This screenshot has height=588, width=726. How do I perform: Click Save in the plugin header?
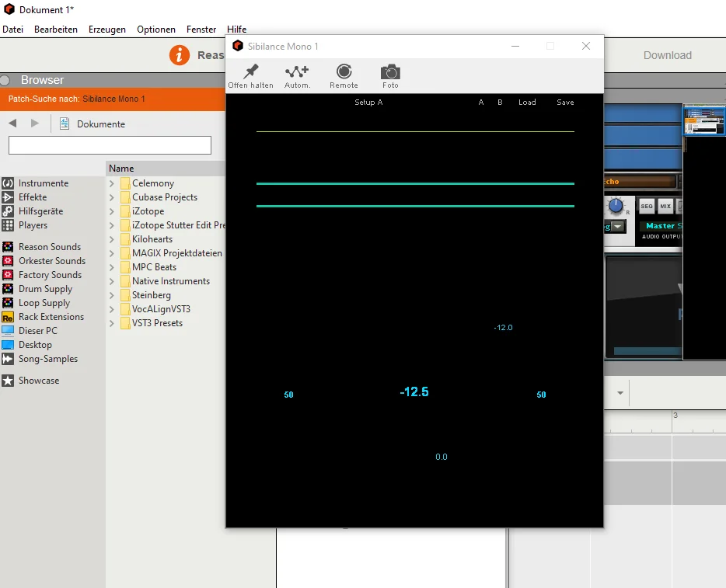pos(565,103)
